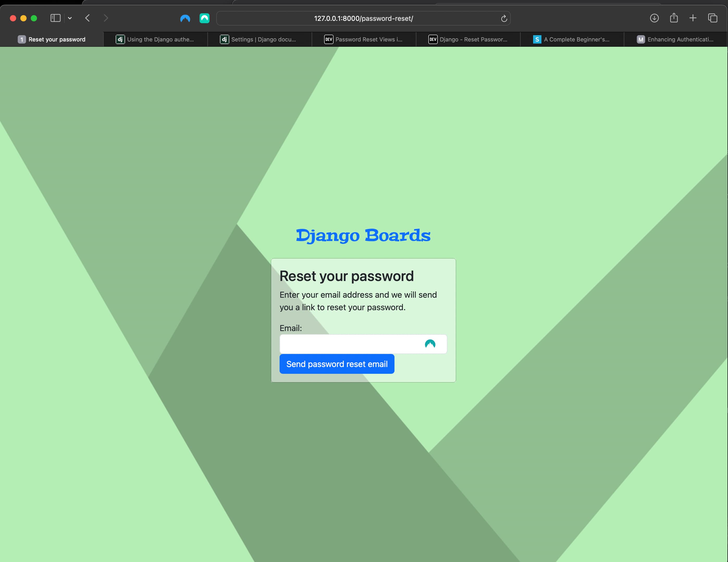Click the address bar showing 127.0.0.1:8000/password-reset/
728x562 pixels.
point(363,18)
